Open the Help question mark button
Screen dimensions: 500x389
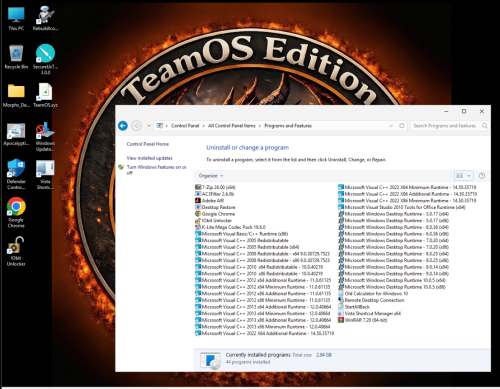(482, 176)
